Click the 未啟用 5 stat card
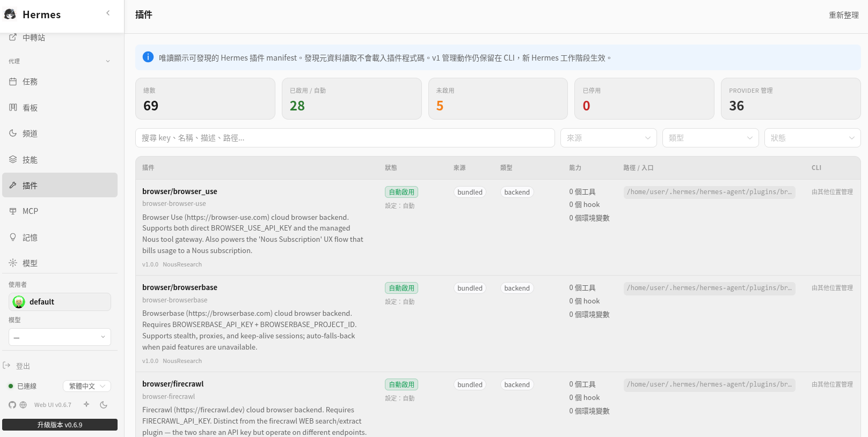 [498, 99]
